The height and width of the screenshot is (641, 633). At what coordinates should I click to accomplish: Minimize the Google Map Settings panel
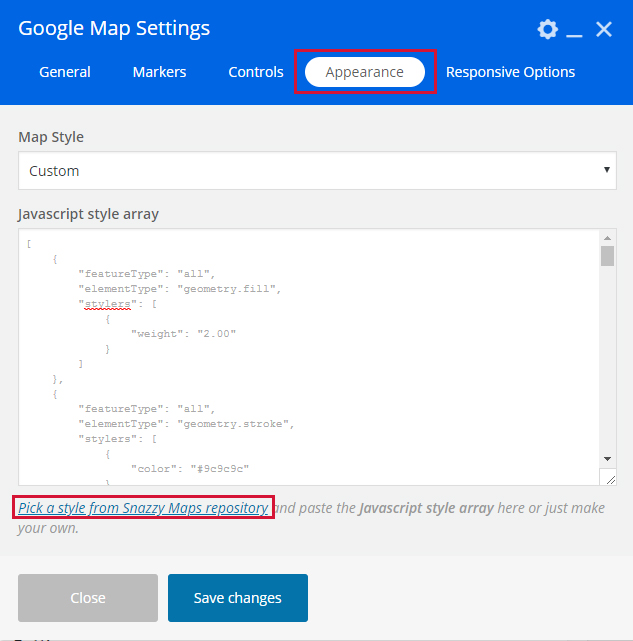point(574,30)
